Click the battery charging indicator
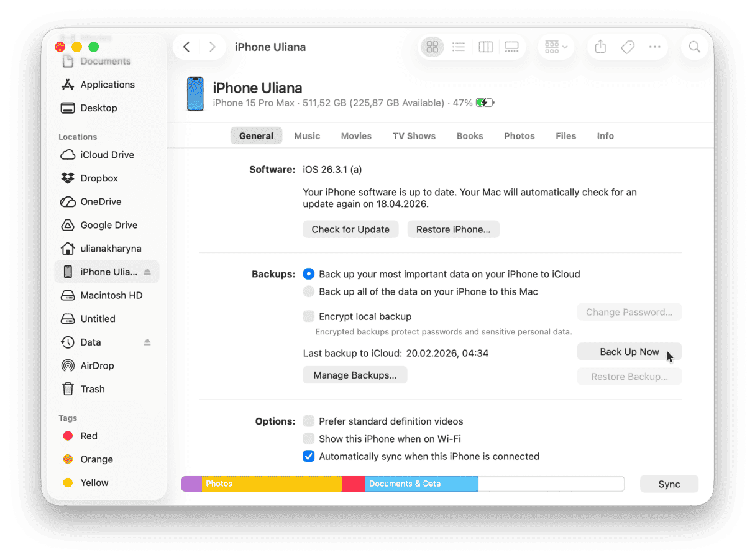 tap(485, 103)
